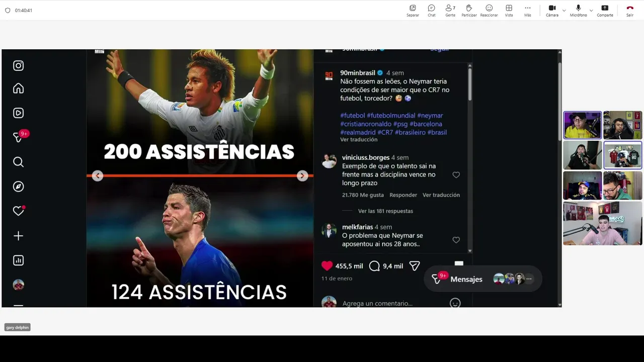
Task: Open emoji picker in comment box
Action: coord(455,303)
